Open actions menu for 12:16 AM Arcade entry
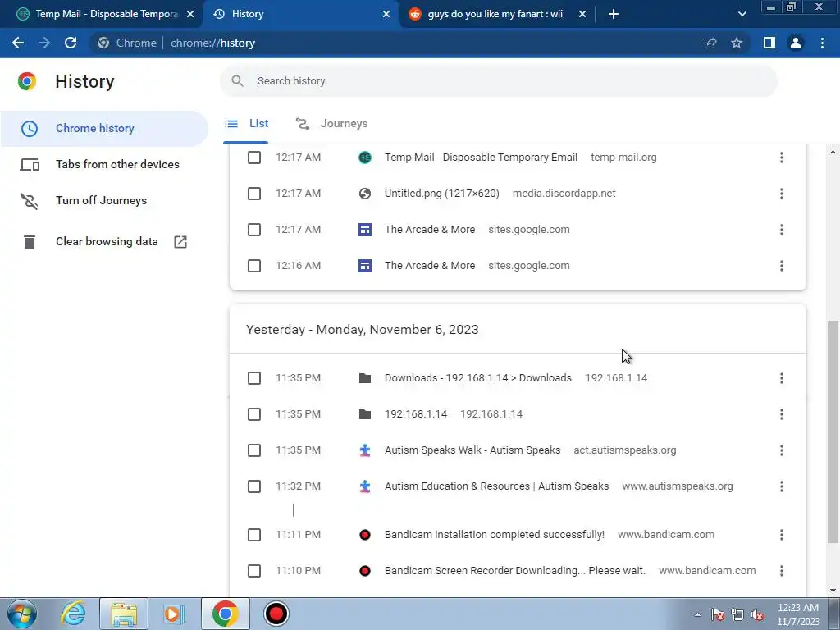Screen dimensions: 840x630 pos(782,266)
